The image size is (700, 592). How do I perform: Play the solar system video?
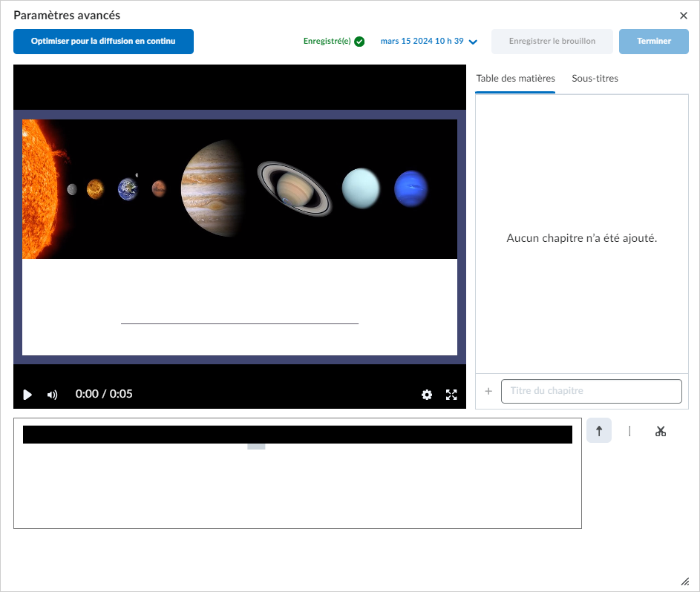27,395
